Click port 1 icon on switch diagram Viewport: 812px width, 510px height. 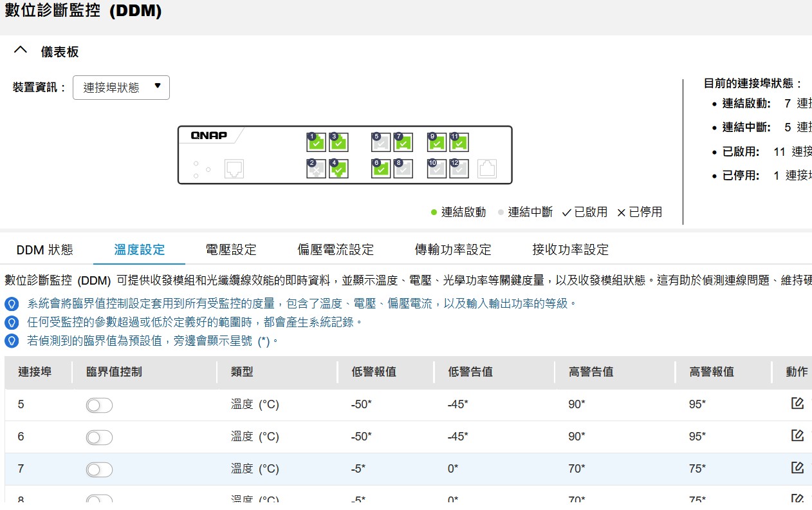pyautogui.click(x=316, y=142)
